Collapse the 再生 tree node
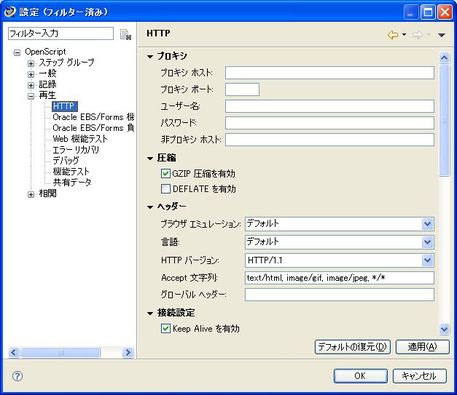 click(x=31, y=96)
